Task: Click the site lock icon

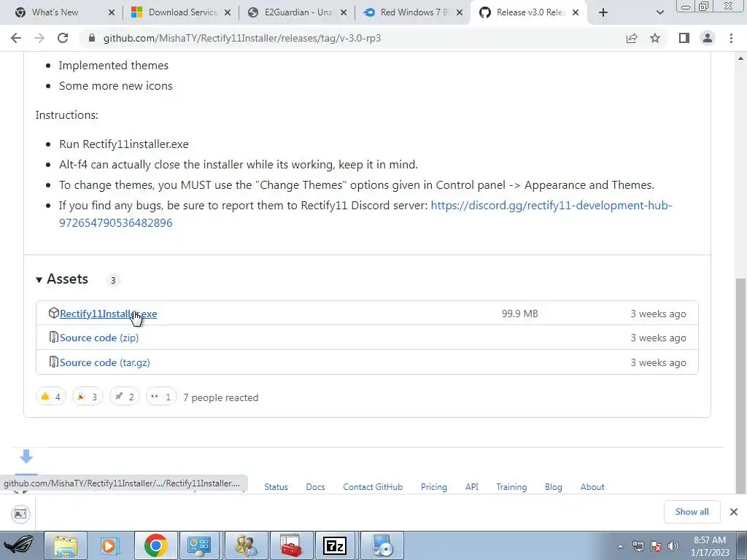Action: 92,38
